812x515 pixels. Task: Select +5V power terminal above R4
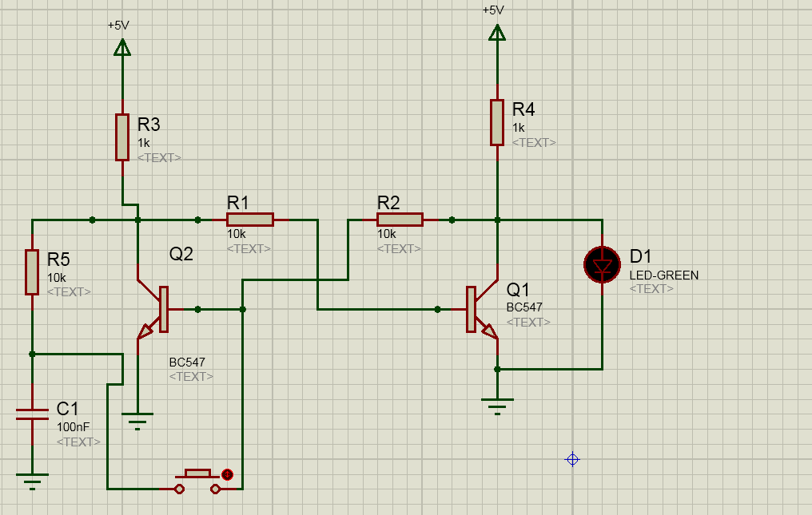(497, 33)
